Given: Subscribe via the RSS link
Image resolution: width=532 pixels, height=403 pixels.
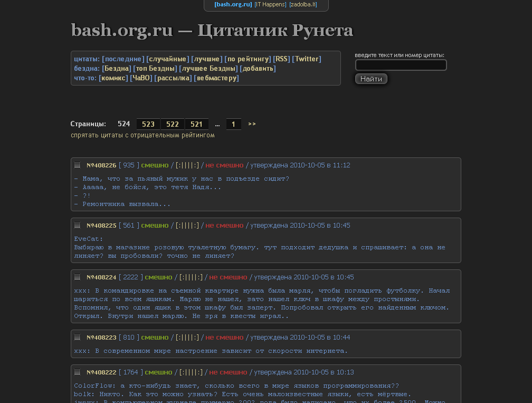Looking at the screenshot, I should pyautogui.click(x=281, y=59).
